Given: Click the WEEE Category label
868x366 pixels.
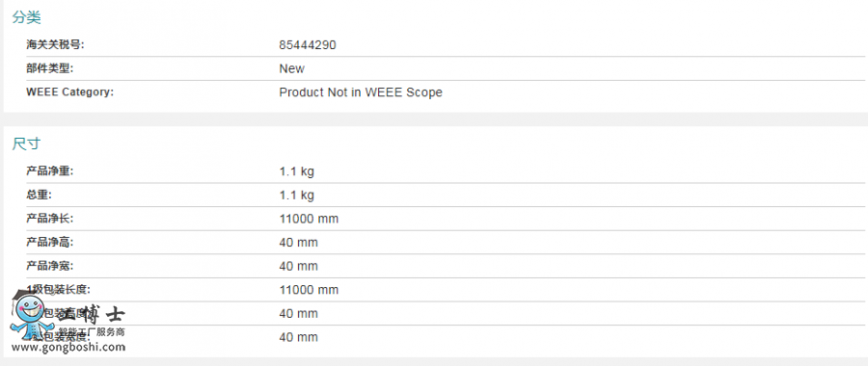Looking at the screenshot, I should pyautogui.click(x=69, y=91).
